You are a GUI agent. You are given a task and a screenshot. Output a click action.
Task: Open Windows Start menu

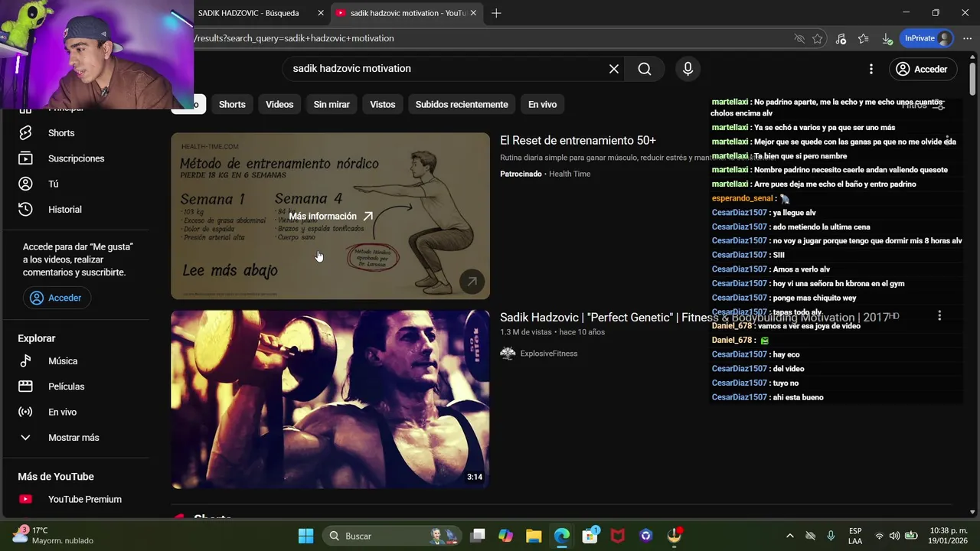click(x=305, y=536)
